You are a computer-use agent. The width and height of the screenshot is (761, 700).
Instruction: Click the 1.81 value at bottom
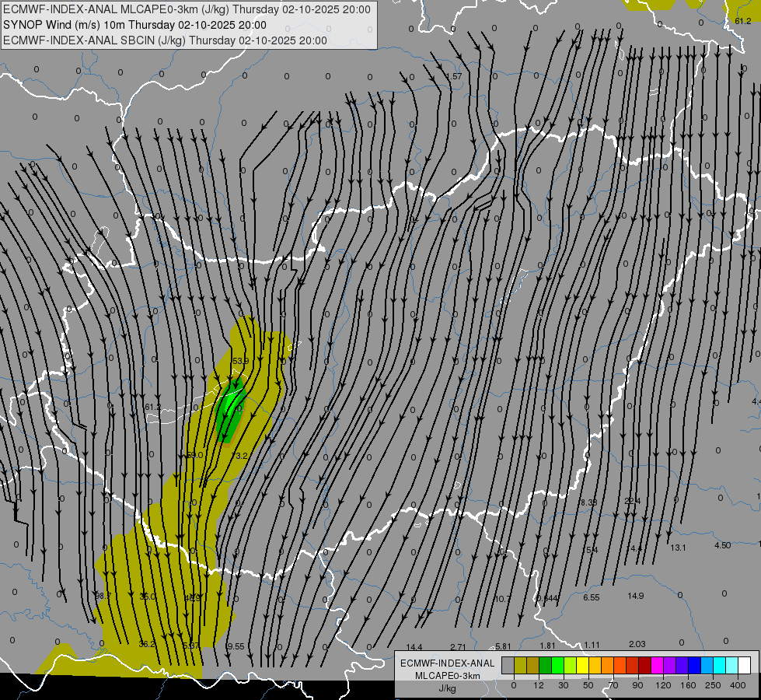pyautogui.click(x=547, y=646)
